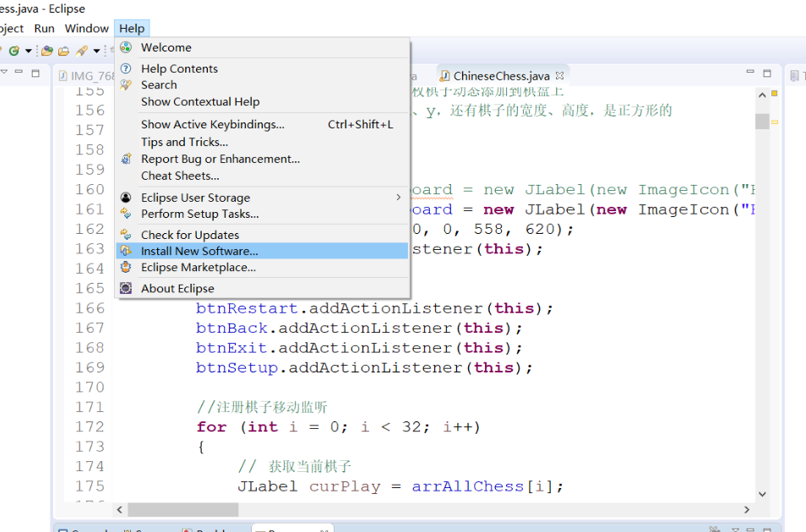Open the Window menu
This screenshot has width=806, height=532.
86,28
